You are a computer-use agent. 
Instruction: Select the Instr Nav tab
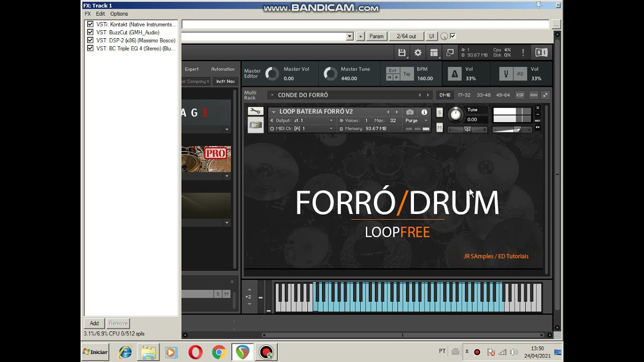pos(225,81)
